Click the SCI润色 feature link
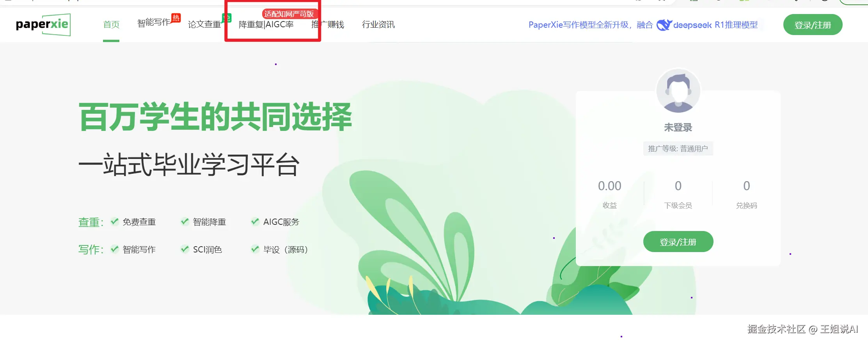This screenshot has width=868, height=344. (x=208, y=249)
